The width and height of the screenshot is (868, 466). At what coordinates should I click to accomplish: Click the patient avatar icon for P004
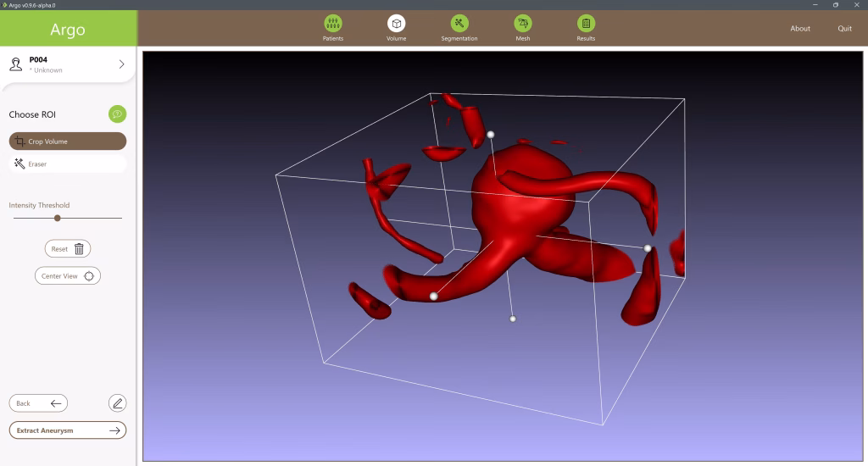pos(16,64)
